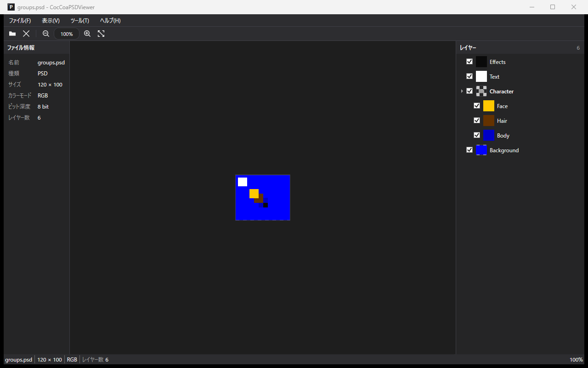Click the 120 × 100 size value in the info panel
Viewport: 588px width, 368px height.
click(x=50, y=85)
